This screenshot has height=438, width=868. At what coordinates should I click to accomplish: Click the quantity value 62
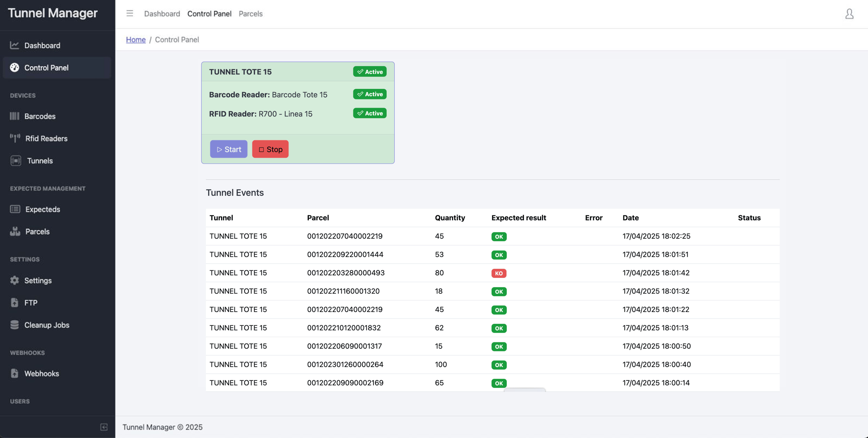pyautogui.click(x=439, y=328)
